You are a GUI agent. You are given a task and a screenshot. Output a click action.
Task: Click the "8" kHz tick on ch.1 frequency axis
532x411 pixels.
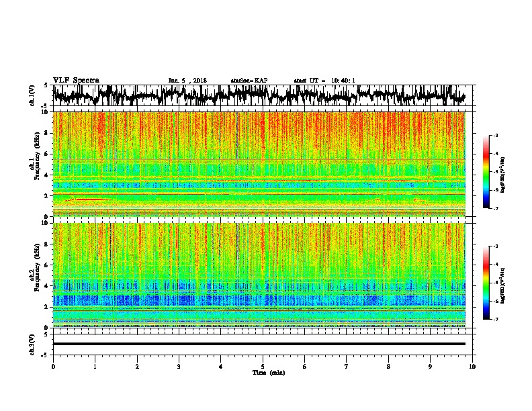(47, 133)
